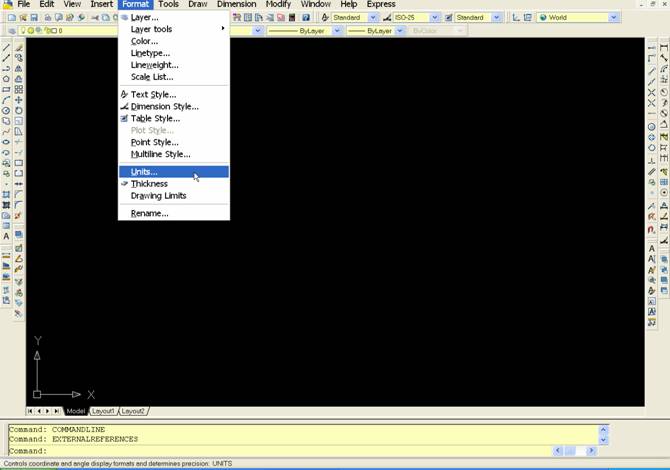The height and width of the screenshot is (470, 670).
Task: Click the command history scroll-up arrow
Action: 603,429
